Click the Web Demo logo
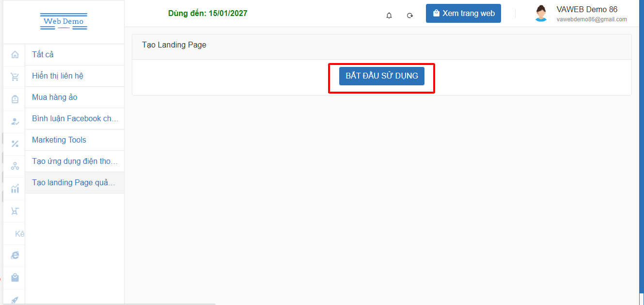The height and width of the screenshot is (305, 644). click(x=63, y=21)
